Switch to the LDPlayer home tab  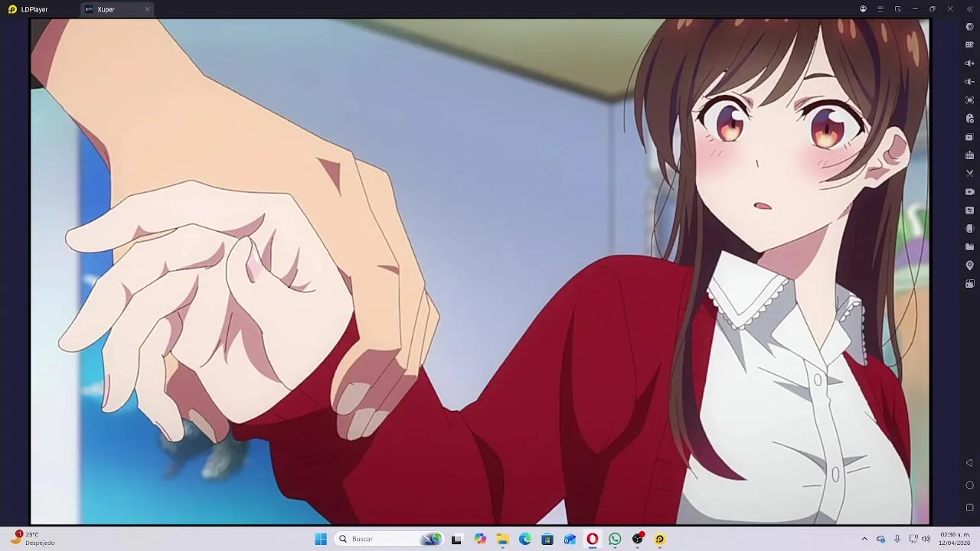(28, 9)
